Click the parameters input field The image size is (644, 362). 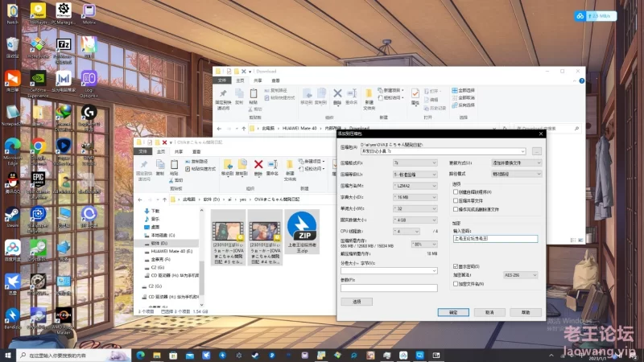(389, 288)
